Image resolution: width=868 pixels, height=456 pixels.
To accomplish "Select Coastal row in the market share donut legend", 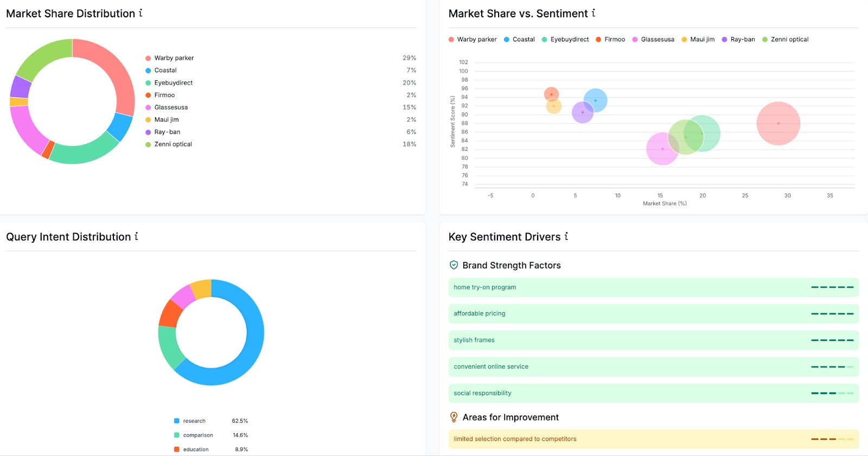I will 281,70.
